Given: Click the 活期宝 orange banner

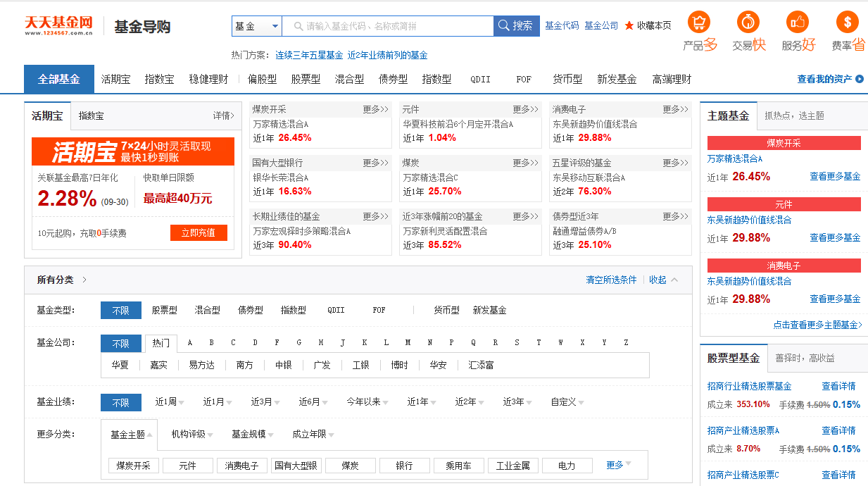Looking at the screenshot, I should pyautogui.click(x=133, y=151).
